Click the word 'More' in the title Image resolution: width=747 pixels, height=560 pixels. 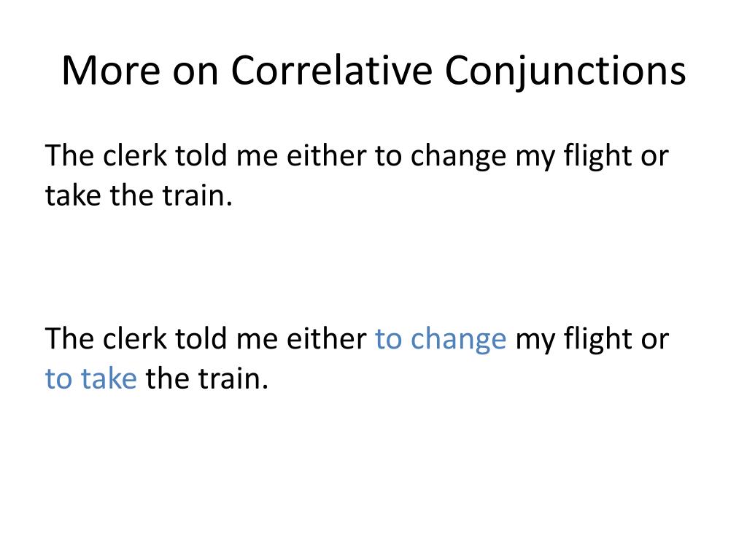click(111, 71)
